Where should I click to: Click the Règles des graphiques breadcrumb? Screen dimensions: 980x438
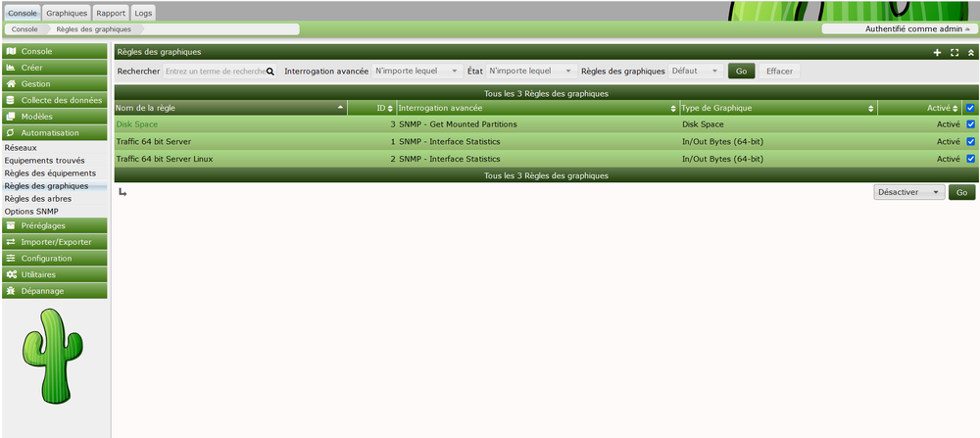pos(94,28)
